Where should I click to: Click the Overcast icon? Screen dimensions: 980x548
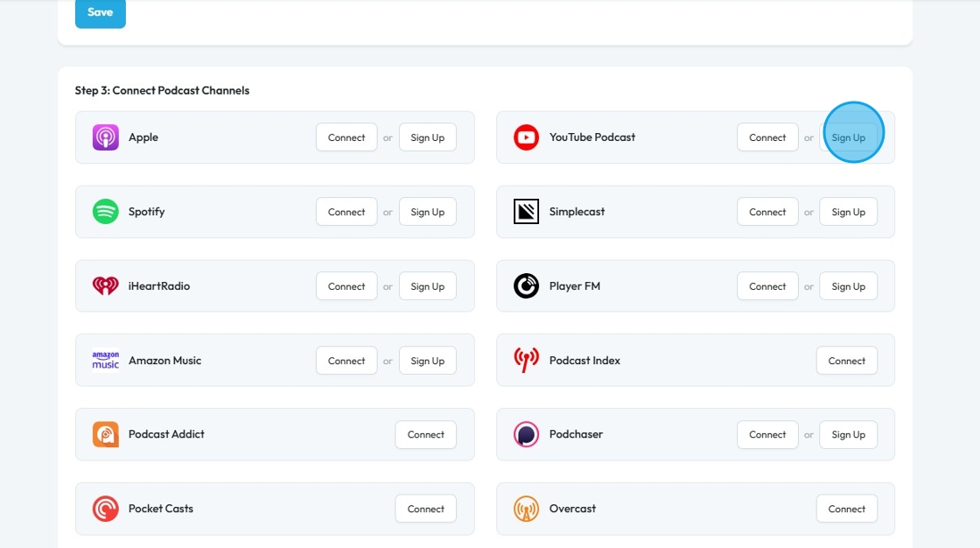527,509
